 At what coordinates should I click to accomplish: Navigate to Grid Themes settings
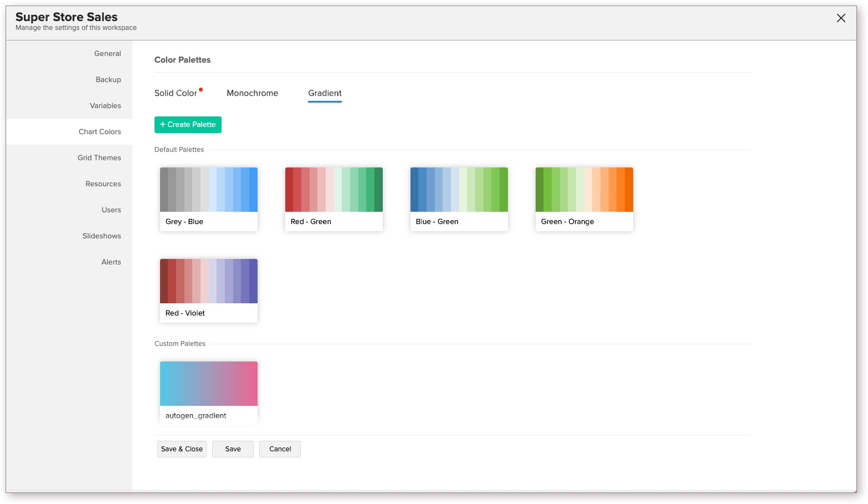click(99, 158)
